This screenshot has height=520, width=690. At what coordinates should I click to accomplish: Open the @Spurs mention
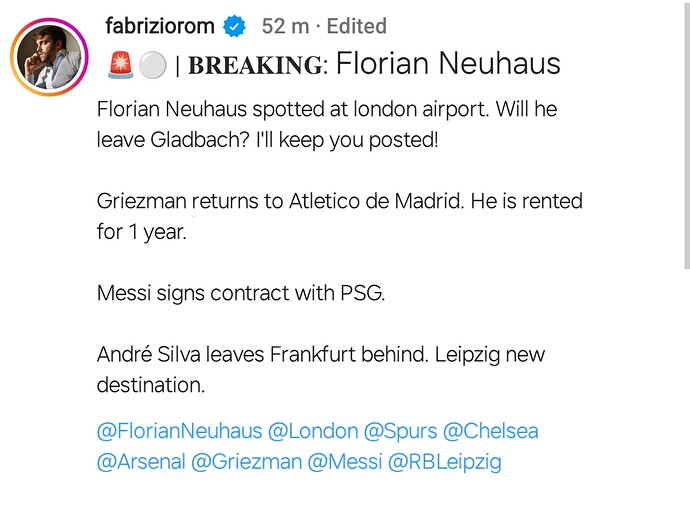[x=400, y=431]
